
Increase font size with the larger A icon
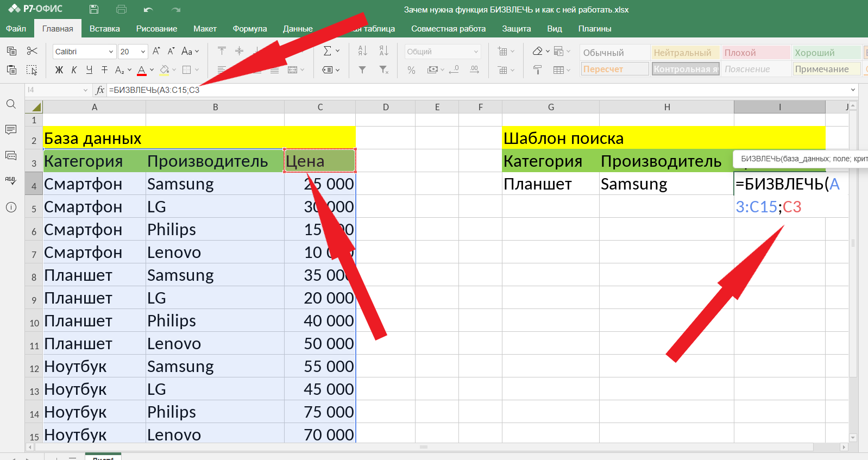pos(156,51)
